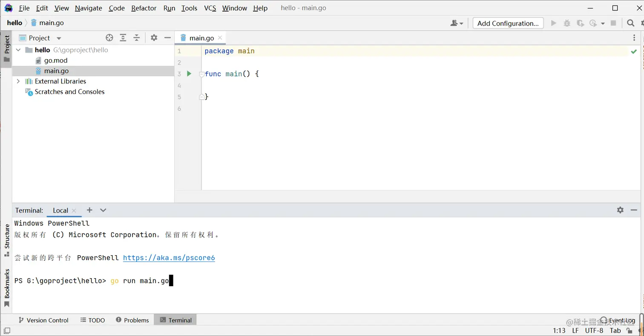Open terminal panel settings gear
Screen dimensions: 644x336
point(620,210)
